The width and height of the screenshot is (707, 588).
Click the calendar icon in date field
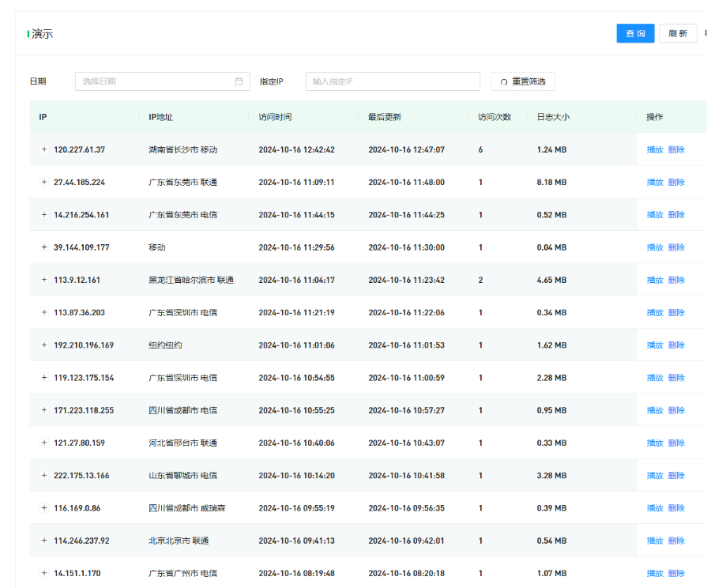(239, 81)
